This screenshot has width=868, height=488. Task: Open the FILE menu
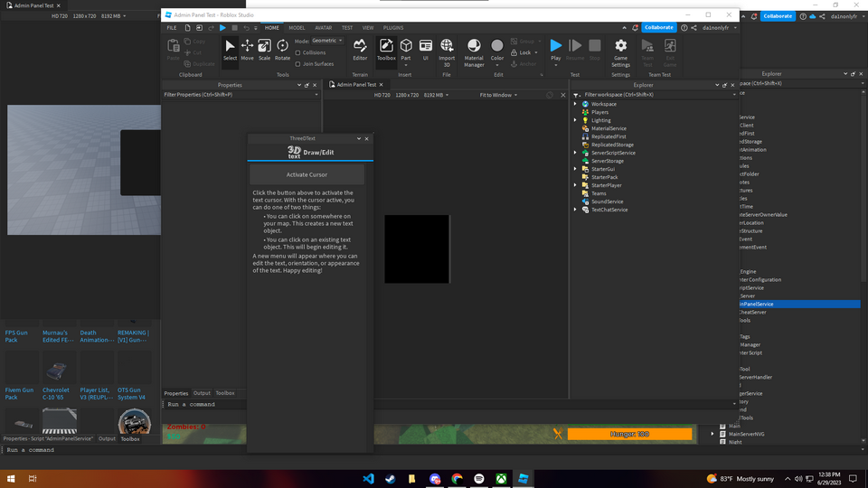tap(172, 28)
